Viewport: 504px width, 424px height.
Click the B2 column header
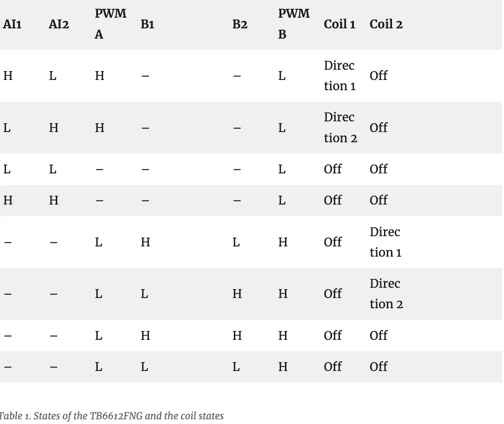tap(239, 24)
